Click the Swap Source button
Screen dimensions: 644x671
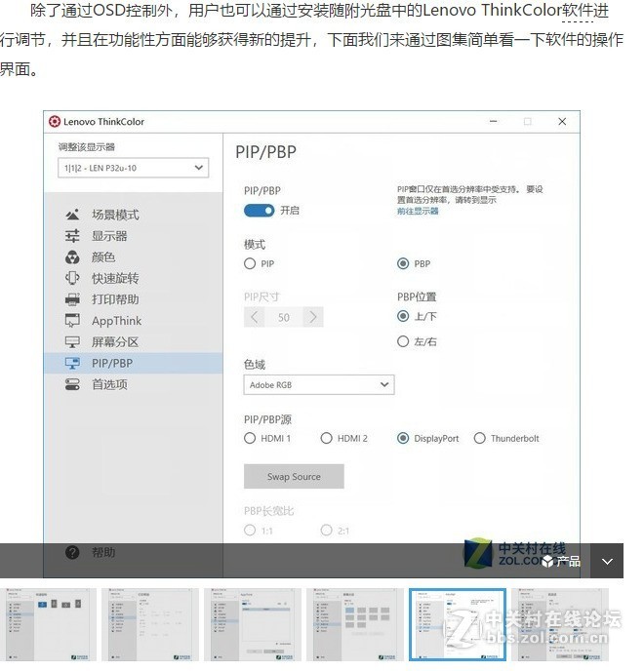coord(294,476)
